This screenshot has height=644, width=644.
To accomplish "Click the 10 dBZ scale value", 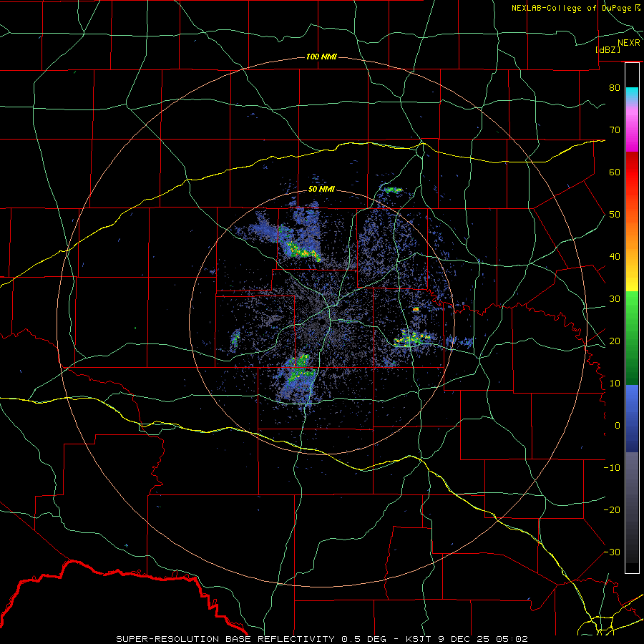I will (615, 384).
